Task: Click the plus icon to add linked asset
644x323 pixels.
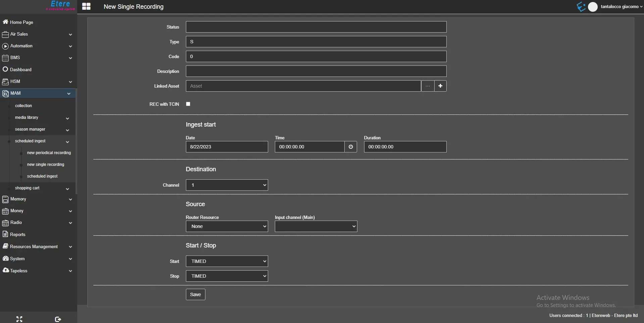Action: pos(440,86)
